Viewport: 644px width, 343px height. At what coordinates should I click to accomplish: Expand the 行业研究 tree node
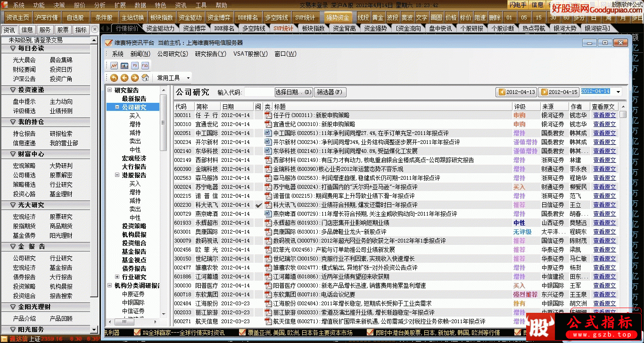coord(117,276)
